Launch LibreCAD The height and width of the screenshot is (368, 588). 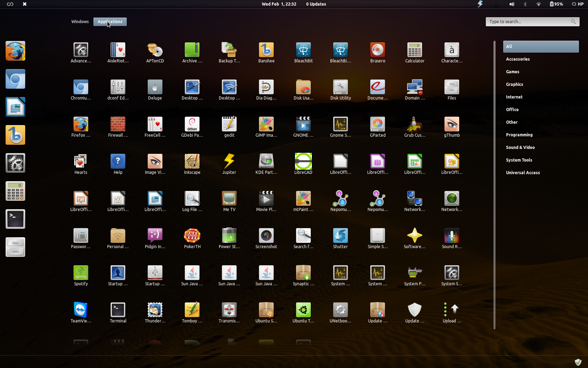point(303,164)
